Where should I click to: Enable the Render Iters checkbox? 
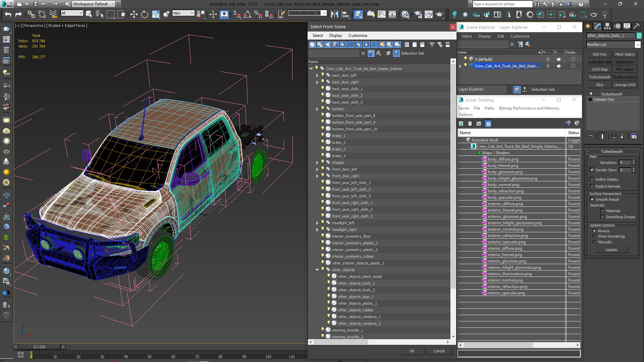tap(592, 170)
